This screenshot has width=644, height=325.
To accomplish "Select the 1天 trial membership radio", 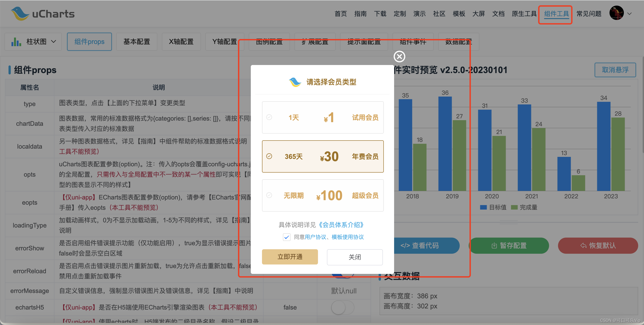I will coord(269,117).
